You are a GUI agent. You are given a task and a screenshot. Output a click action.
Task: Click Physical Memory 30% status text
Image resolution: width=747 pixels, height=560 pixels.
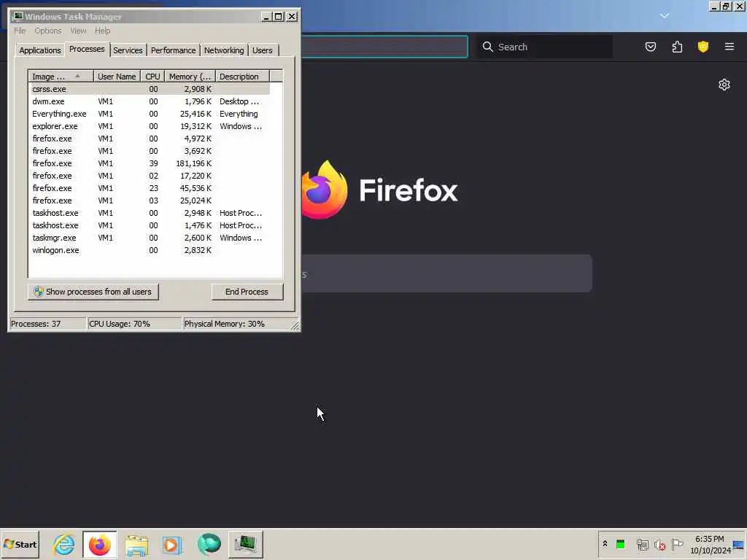tap(224, 324)
